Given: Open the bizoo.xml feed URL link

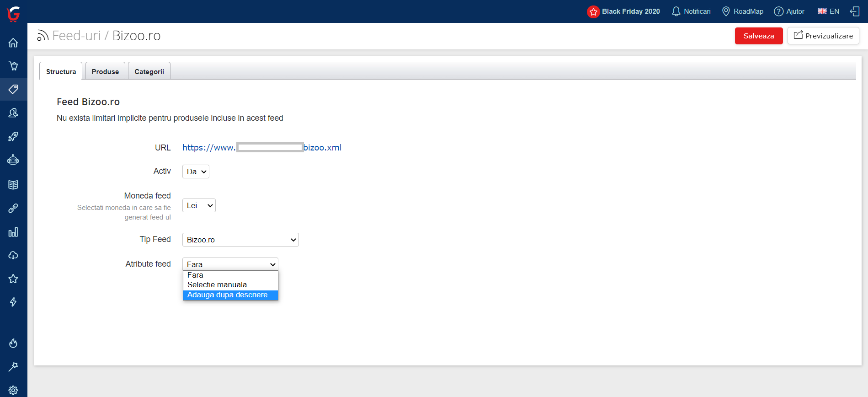Looking at the screenshot, I should click(262, 147).
